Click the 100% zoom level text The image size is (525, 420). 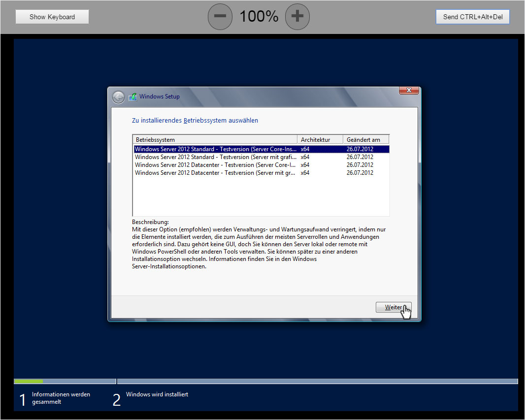(x=259, y=16)
